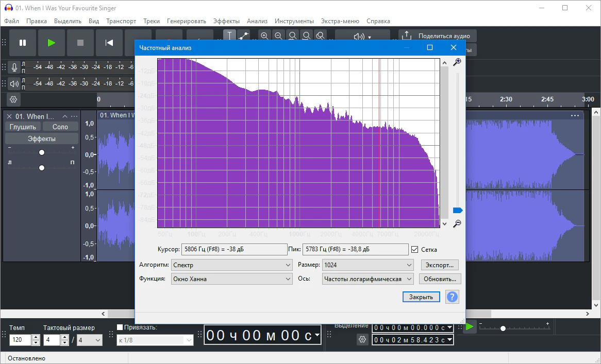601x364 pixels.
Task: Open the Эффекты menu in menu bar
Action: [226, 21]
